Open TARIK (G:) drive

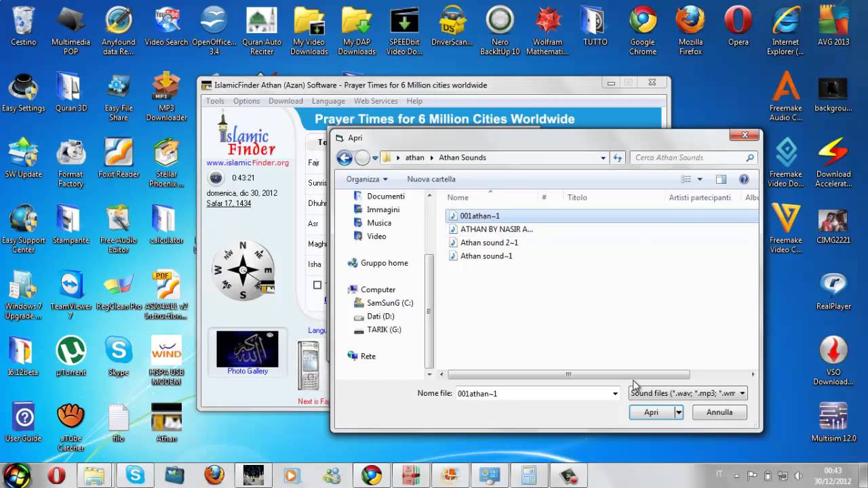point(384,329)
